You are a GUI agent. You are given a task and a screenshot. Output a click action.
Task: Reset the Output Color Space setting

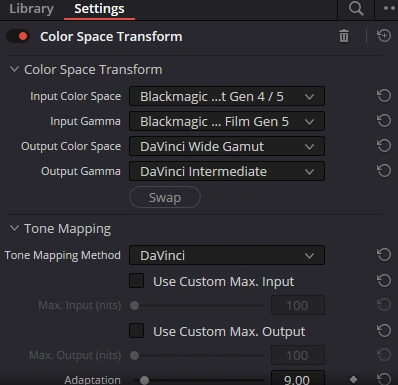[384, 146]
